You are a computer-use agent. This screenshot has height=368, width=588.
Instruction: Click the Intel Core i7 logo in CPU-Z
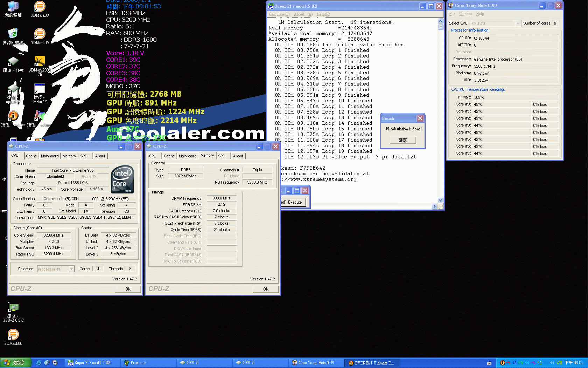pos(122,179)
